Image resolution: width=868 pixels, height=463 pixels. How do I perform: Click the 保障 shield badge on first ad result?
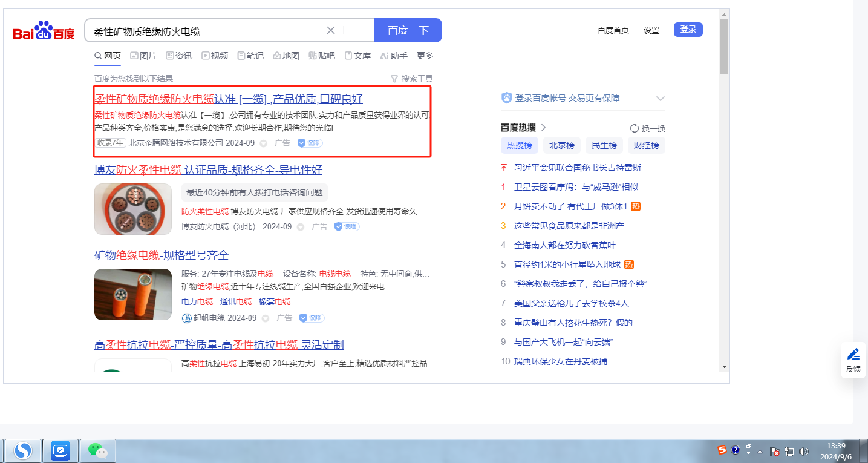point(310,143)
